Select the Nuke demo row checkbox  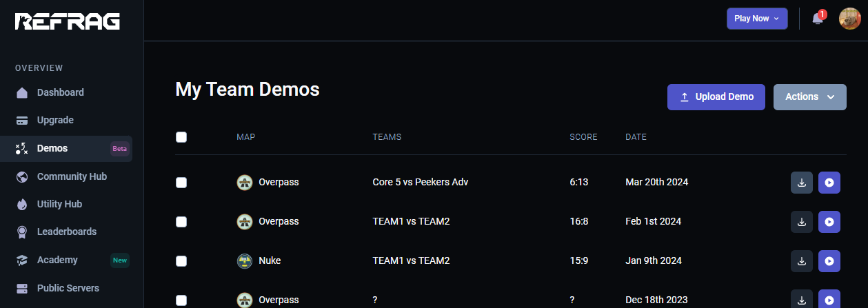coord(181,261)
